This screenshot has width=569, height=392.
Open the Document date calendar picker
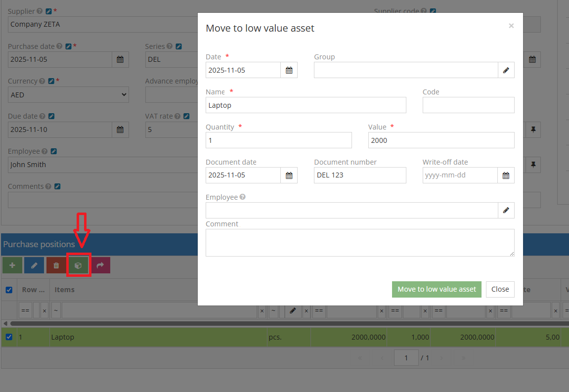(289, 175)
